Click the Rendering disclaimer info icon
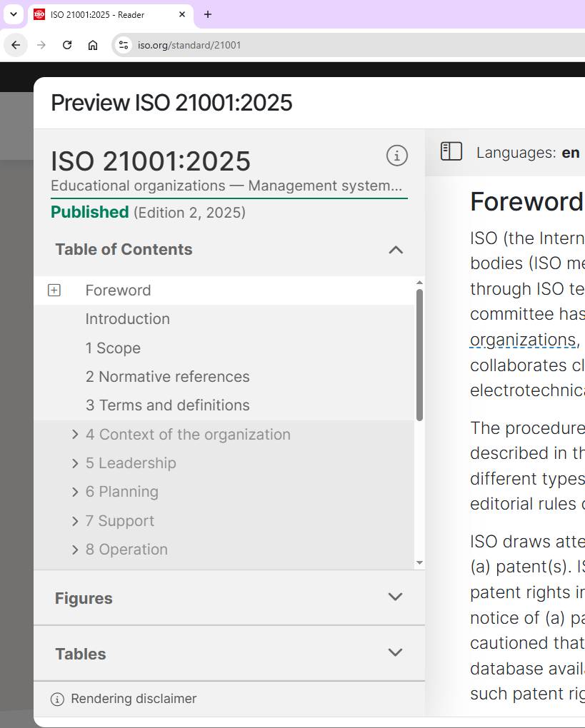Image resolution: width=585 pixels, height=728 pixels. [x=57, y=699]
